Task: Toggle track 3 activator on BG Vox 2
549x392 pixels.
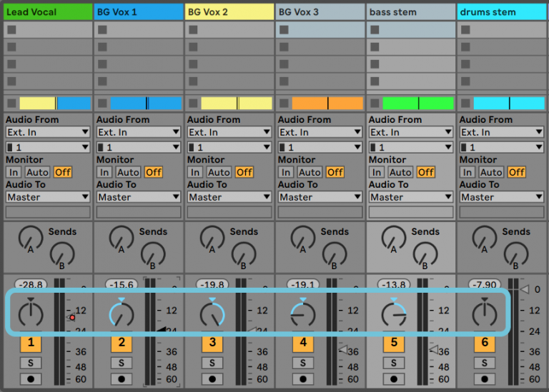Action: 212,343
